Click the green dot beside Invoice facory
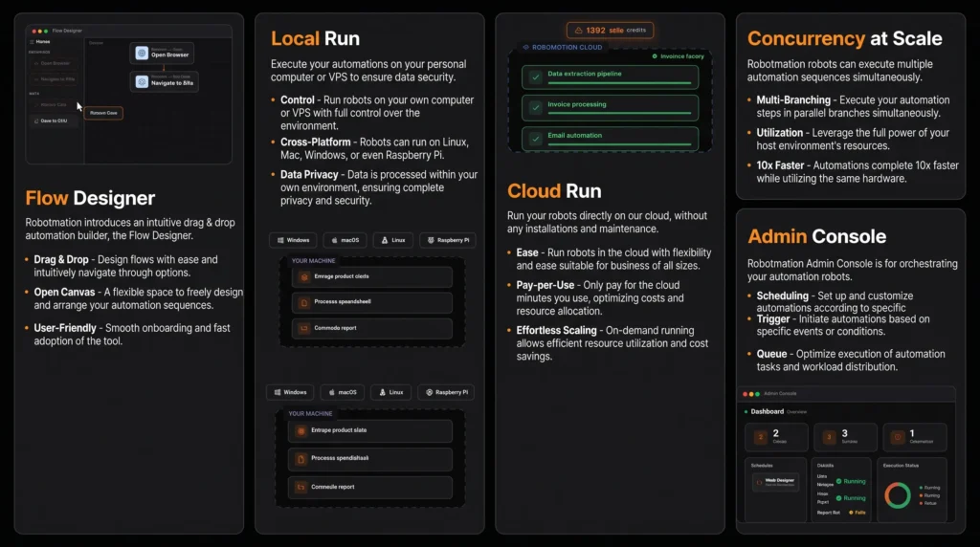Screen dimensions: 980x547 655,56
